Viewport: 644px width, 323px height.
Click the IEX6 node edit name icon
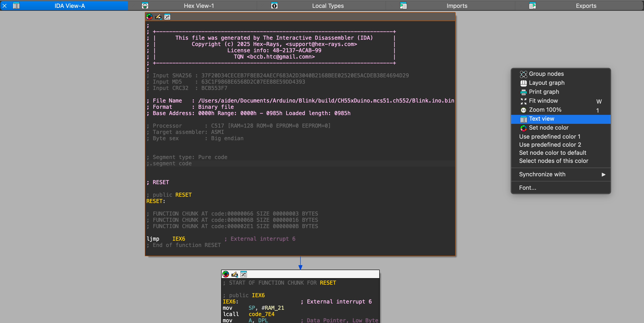pyautogui.click(x=234, y=274)
